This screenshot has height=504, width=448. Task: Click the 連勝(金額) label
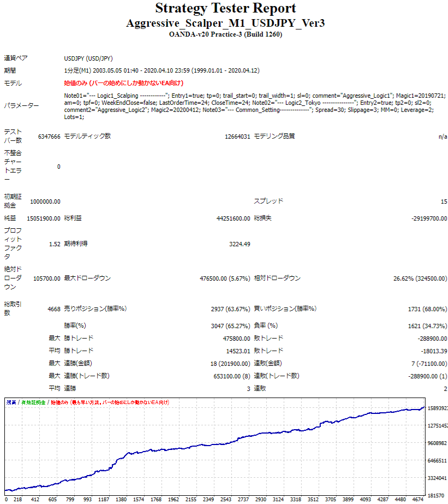pyautogui.click(x=78, y=363)
